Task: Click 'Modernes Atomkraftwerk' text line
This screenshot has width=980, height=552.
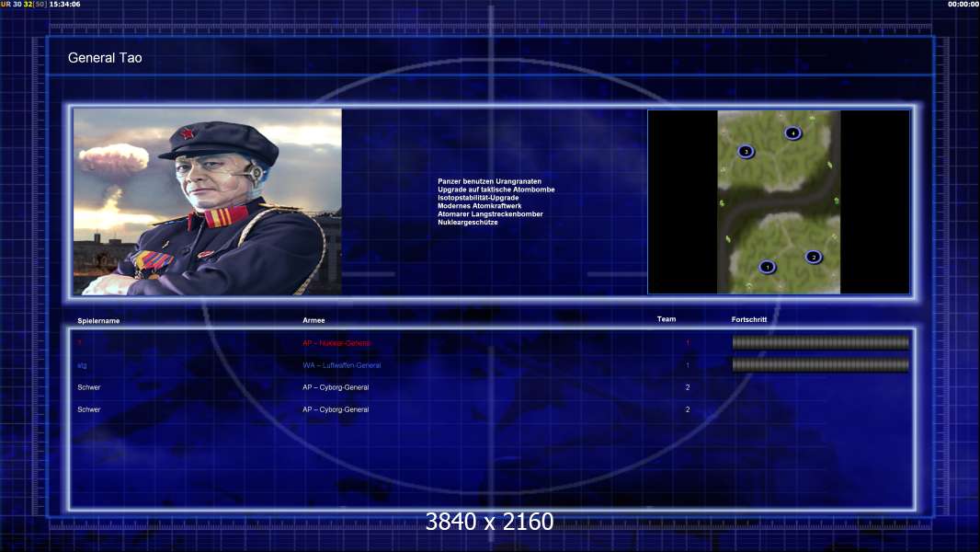Action: point(479,206)
